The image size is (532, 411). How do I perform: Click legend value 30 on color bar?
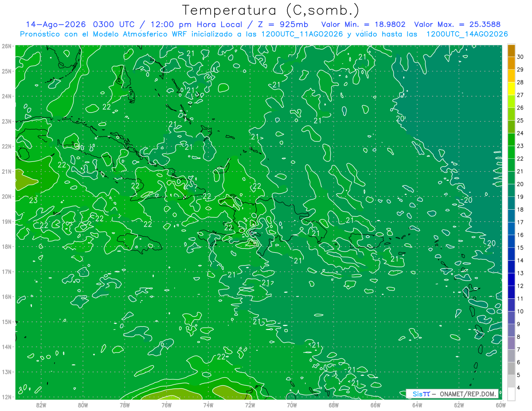[520, 57]
